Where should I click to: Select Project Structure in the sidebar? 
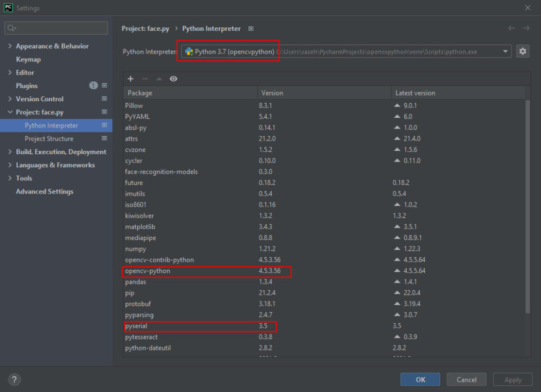(x=49, y=139)
